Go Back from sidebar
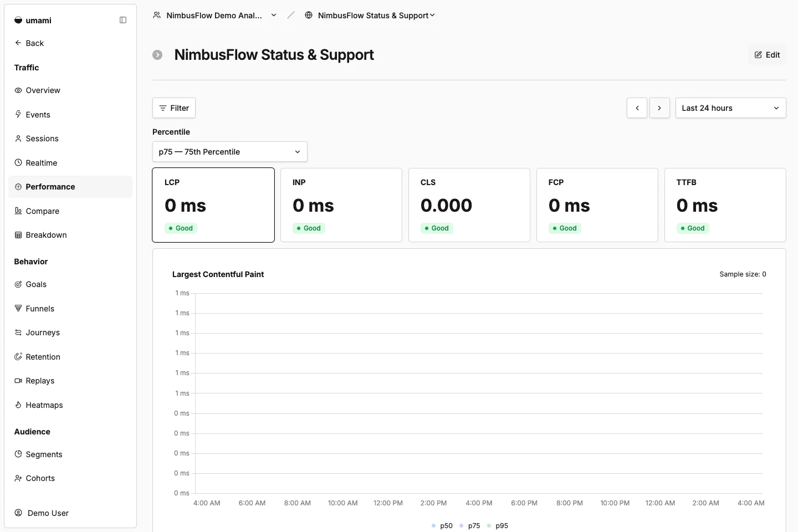This screenshot has height=532, width=798. 70,43
